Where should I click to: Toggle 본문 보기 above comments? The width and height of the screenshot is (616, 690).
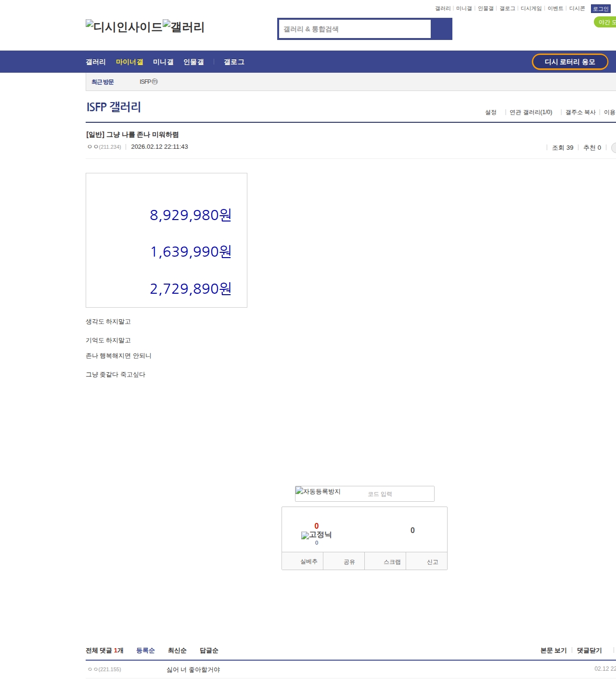[553, 651]
